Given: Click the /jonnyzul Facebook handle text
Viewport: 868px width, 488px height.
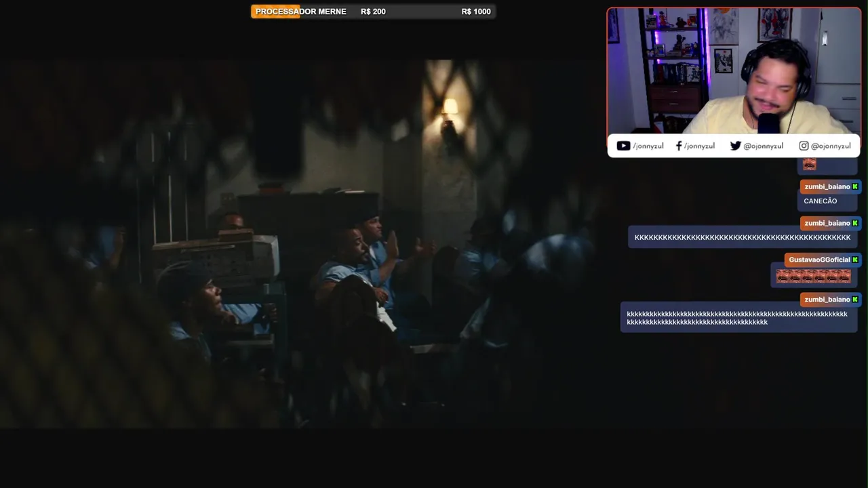Looking at the screenshot, I should pyautogui.click(x=699, y=146).
